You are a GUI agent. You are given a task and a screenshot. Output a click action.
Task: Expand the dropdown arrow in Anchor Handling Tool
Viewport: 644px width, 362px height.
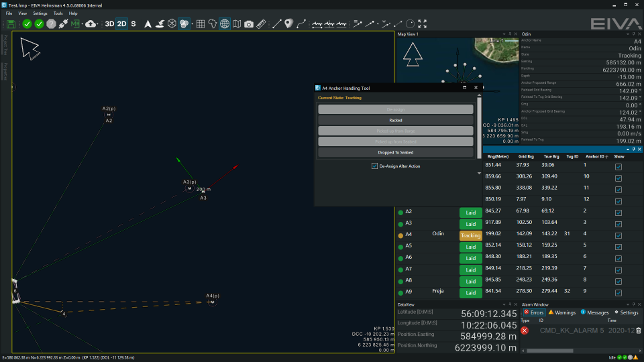pos(478,172)
